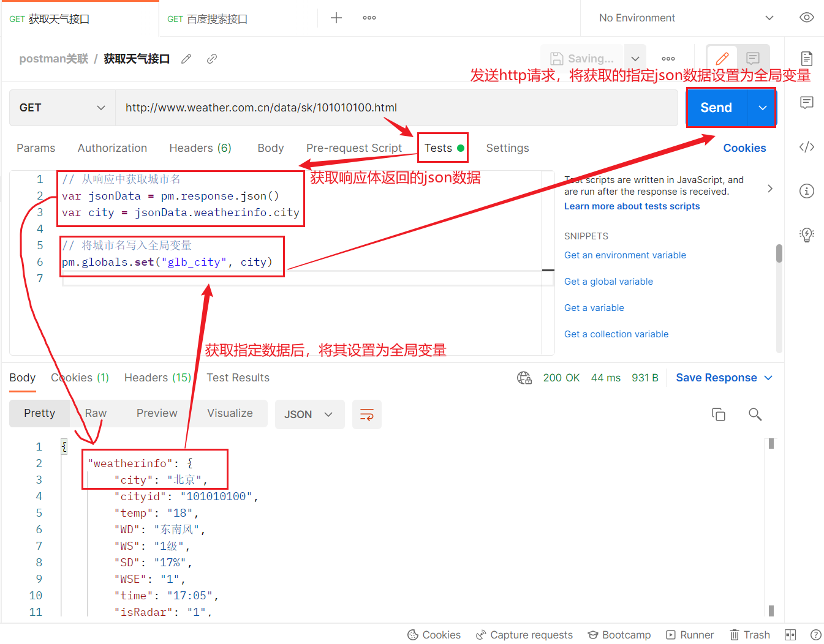Open Trash in status bar

point(750,635)
